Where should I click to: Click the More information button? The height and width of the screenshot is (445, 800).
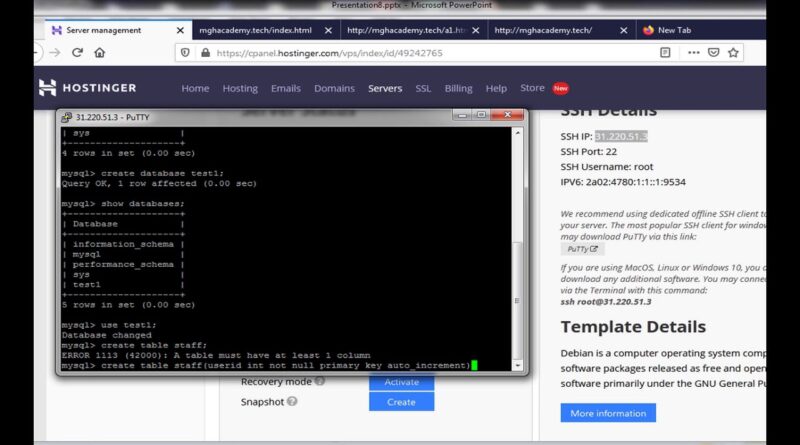point(608,413)
